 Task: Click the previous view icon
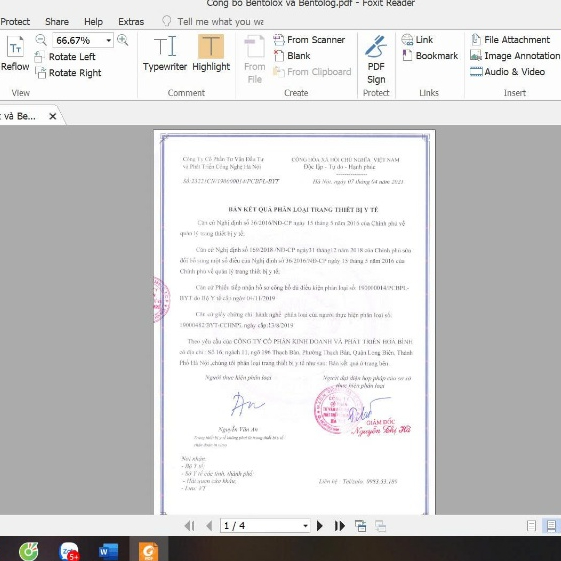(x=360, y=526)
